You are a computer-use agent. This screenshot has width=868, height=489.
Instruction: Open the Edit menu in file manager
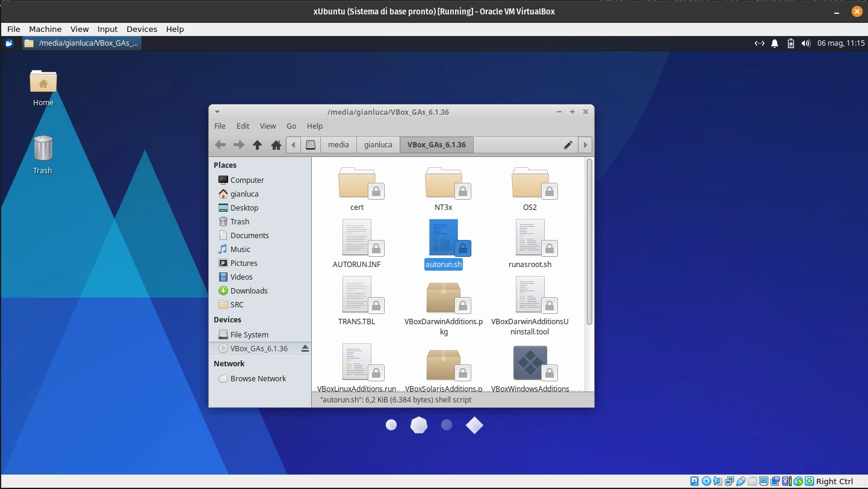(x=243, y=126)
